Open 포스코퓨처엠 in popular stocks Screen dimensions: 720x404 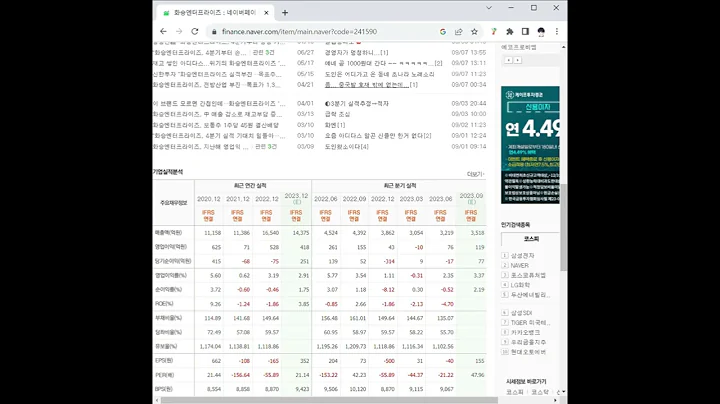point(528,275)
